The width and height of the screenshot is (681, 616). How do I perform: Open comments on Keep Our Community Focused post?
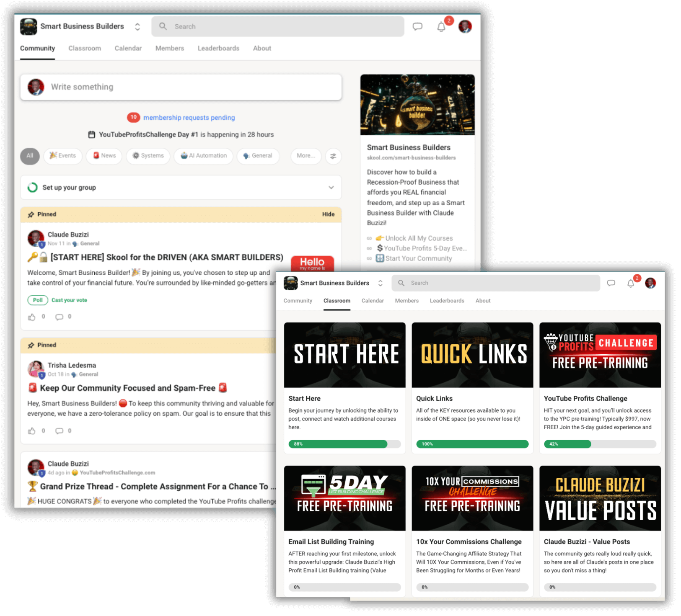tap(60, 431)
